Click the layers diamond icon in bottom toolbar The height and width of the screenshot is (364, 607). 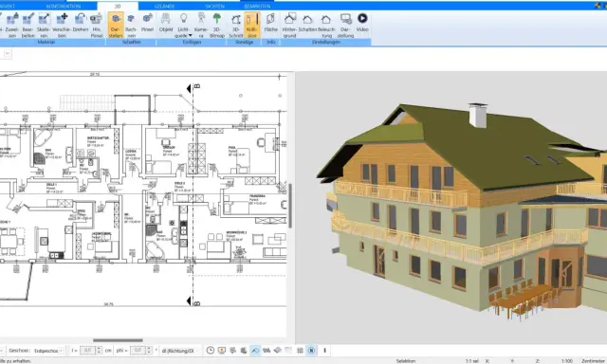point(278,351)
